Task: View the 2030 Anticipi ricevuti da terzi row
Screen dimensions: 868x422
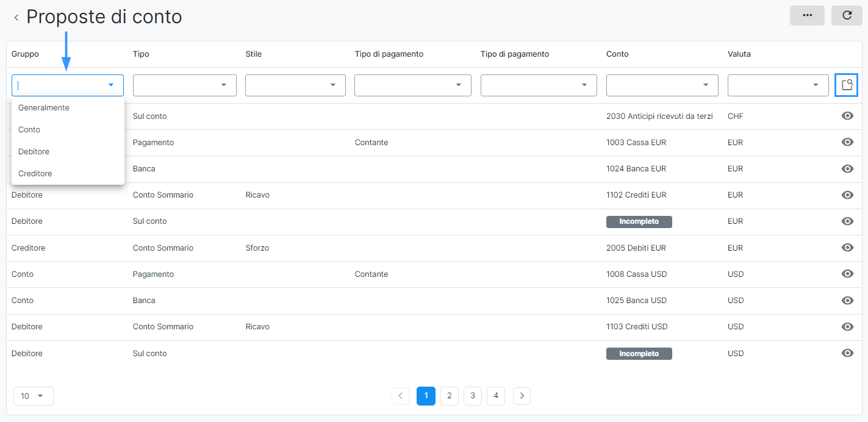Action: point(847,116)
